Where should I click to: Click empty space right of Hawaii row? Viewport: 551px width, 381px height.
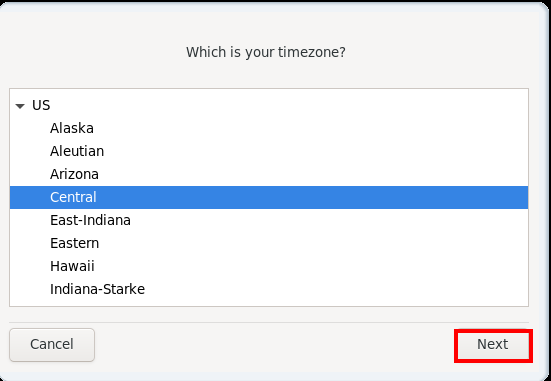point(309,266)
